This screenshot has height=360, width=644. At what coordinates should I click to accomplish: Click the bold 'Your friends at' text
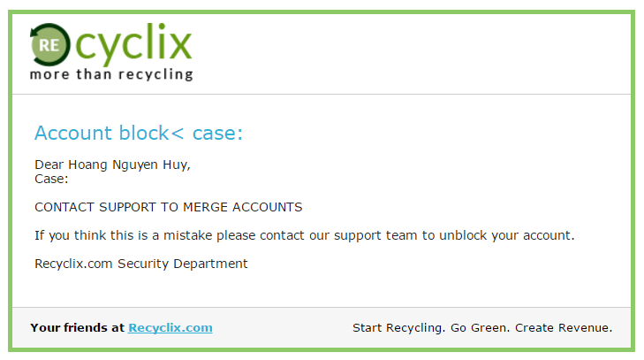coord(77,327)
